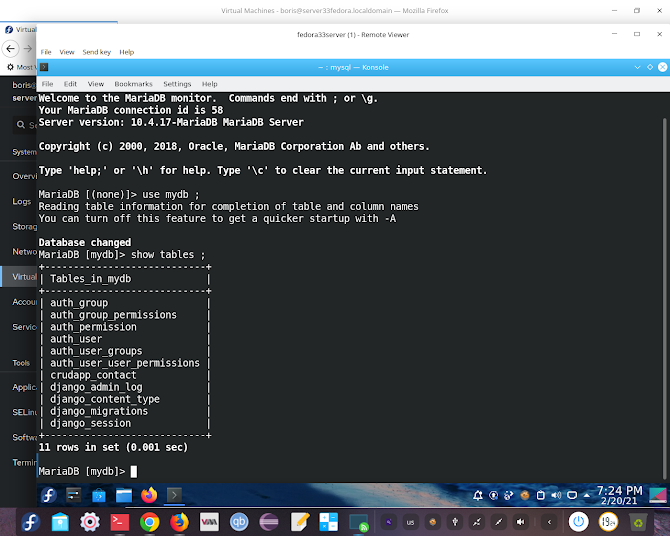Viewport: 670px width, 536px height.
Task: Expand hidden system tray icons in the guest panel
Action: tap(587, 496)
